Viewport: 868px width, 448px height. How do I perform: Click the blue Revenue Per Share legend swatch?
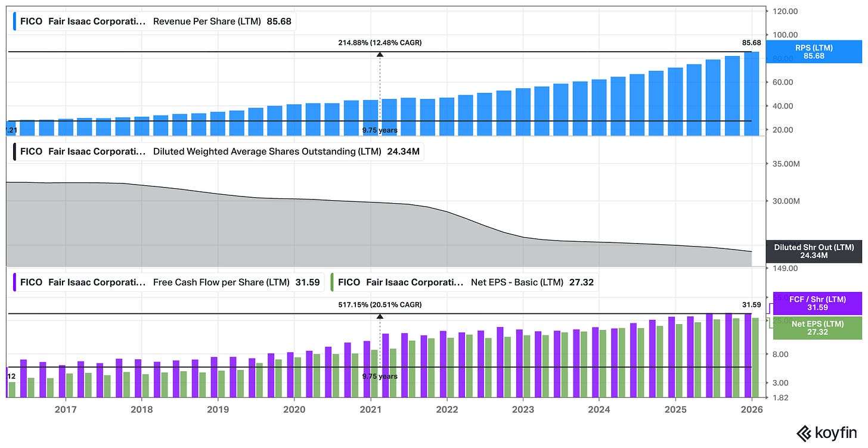(14, 21)
